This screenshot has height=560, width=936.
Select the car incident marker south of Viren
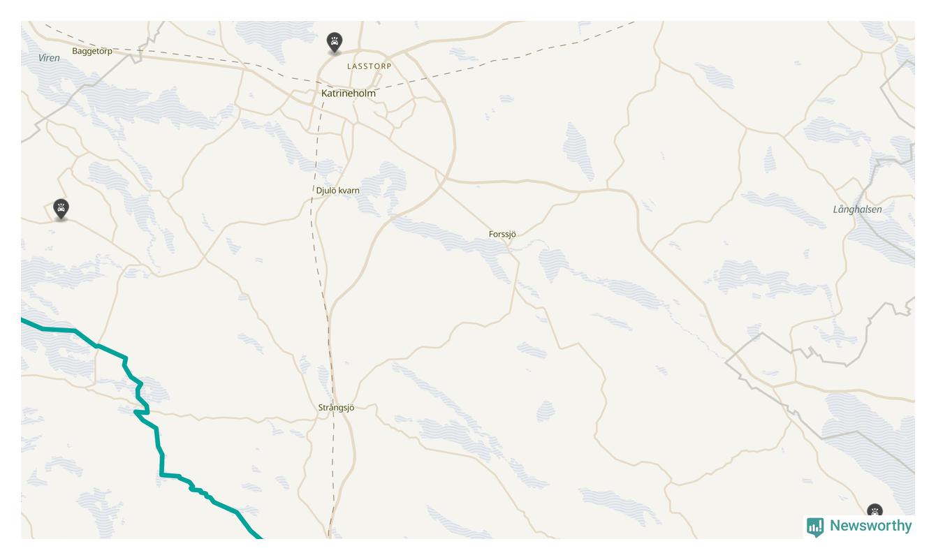click(x=61, y=209)
